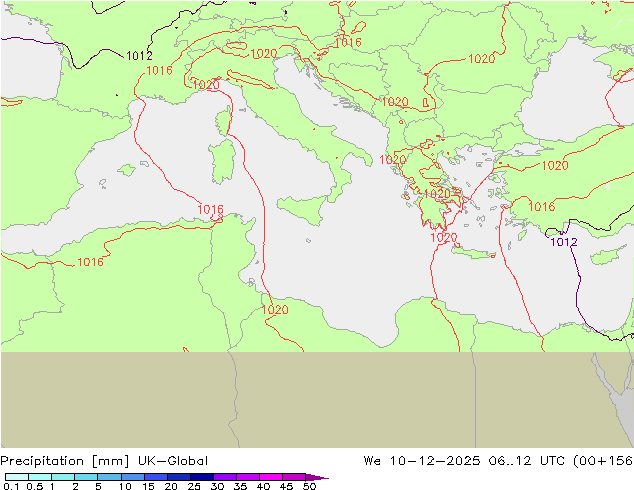Click the purple 1012 label near Cyprus
Viewport: 634px width, 490px height.
pyautogui.click(x=564, y=242)
